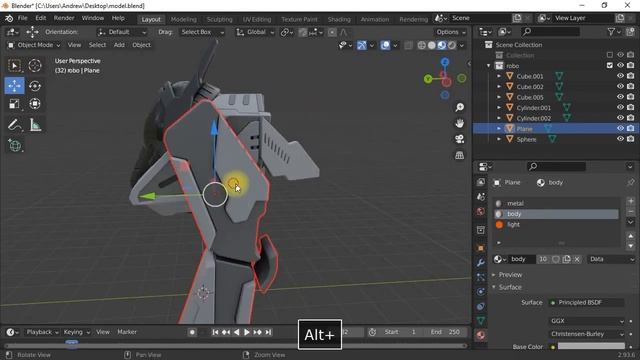Open the GGX distribution dropdown
Viewport: 640px width, 360px height.
pos(587,321)
